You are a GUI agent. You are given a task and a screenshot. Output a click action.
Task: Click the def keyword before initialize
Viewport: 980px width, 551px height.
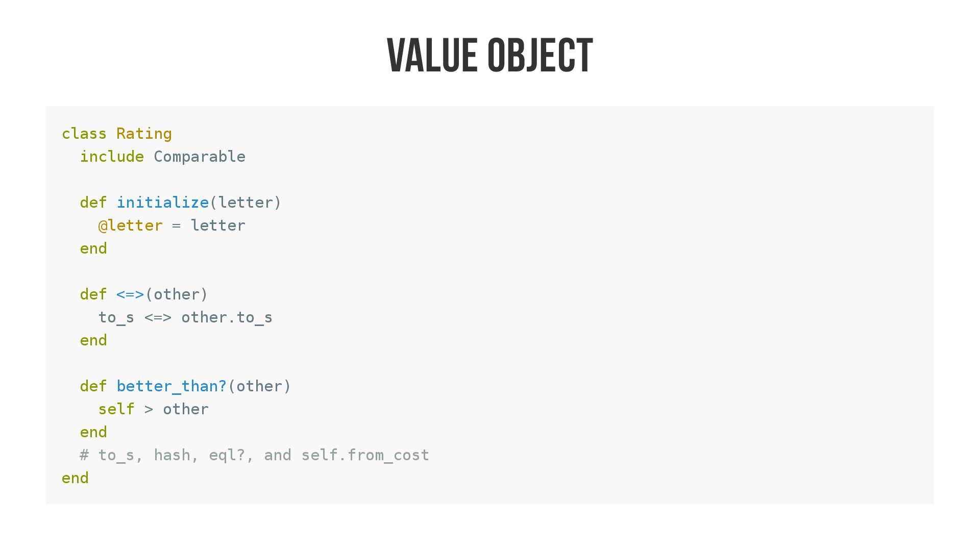[93, 203]
